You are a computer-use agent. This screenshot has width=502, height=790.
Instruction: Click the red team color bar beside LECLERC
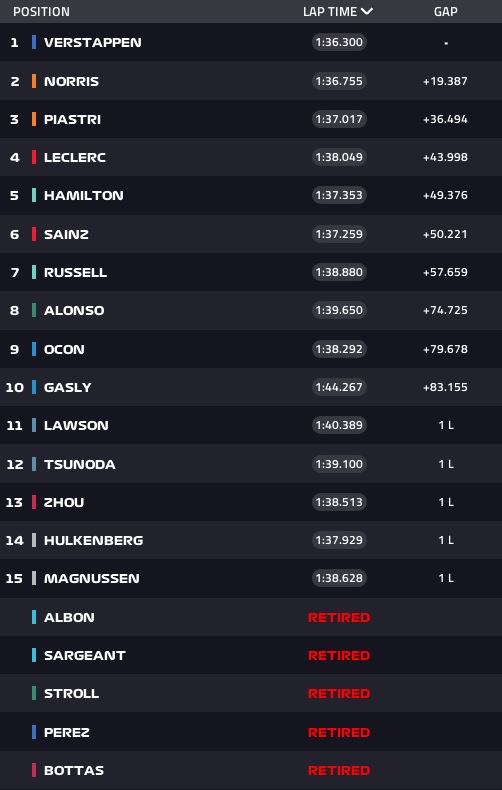point(34,157)
